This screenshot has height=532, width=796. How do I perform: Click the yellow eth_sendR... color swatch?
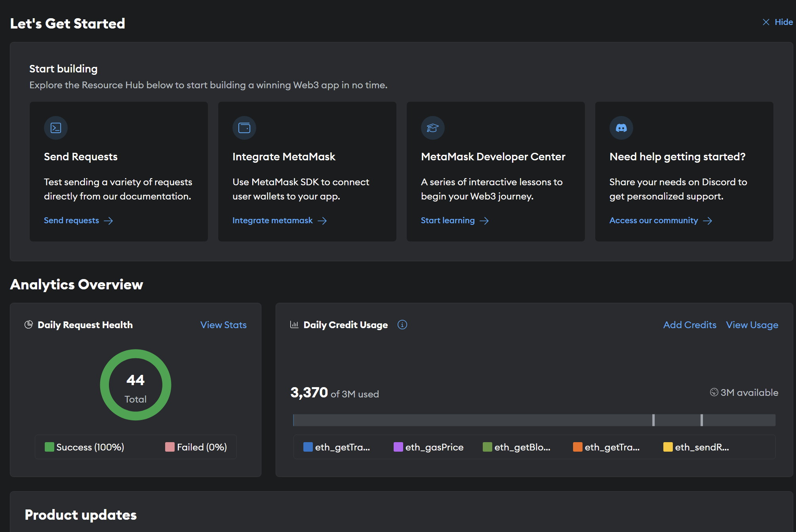[668, 447]
